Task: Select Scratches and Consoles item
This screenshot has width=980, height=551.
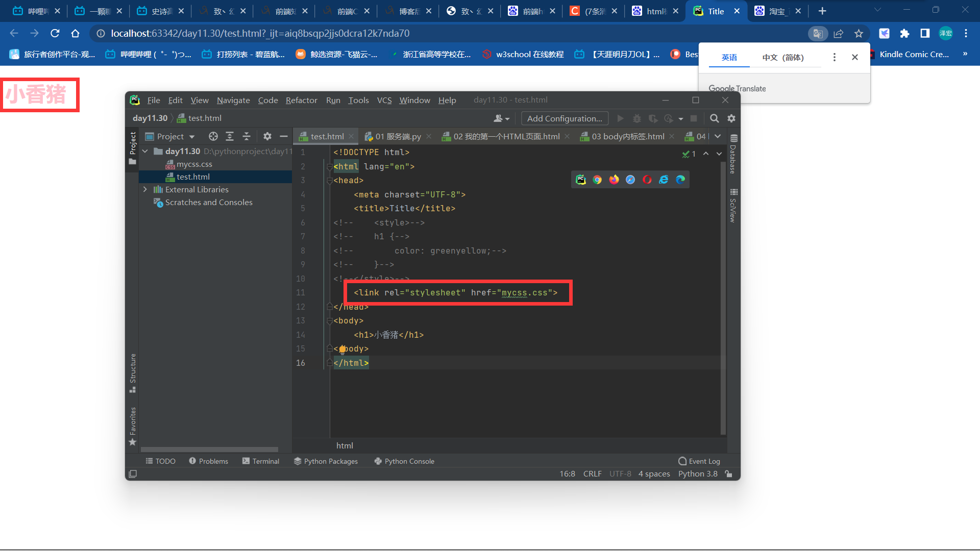Action: point(203,202)
